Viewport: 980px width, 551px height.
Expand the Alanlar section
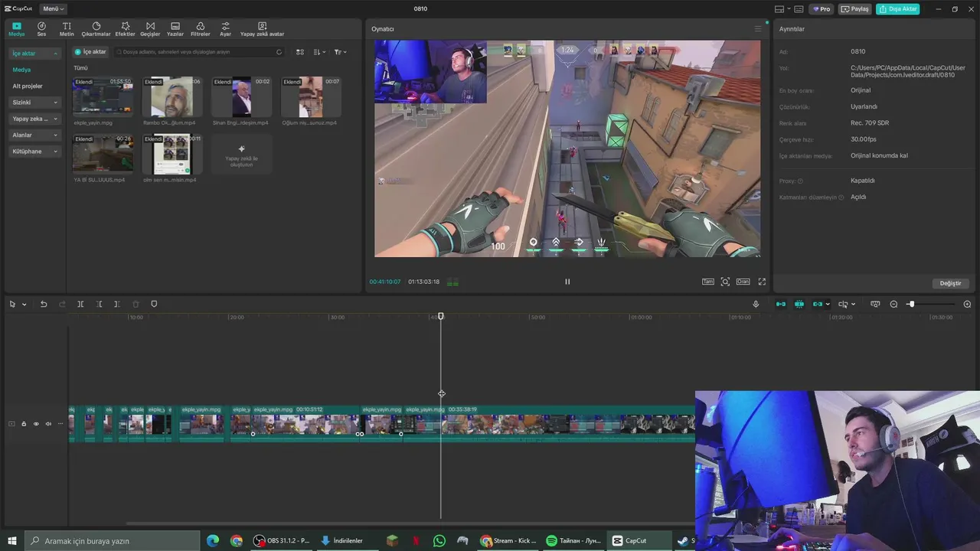[x=35, y=135]
